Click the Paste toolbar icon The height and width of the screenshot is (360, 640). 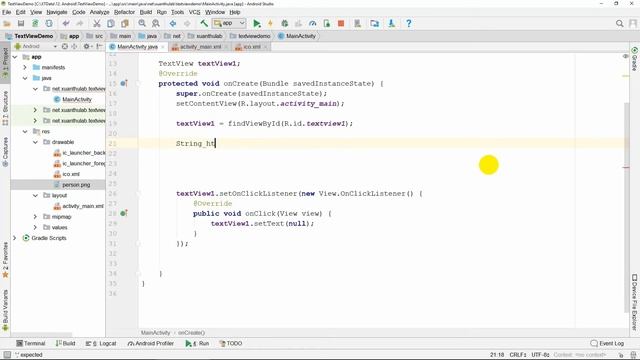[x=124, y=24]
